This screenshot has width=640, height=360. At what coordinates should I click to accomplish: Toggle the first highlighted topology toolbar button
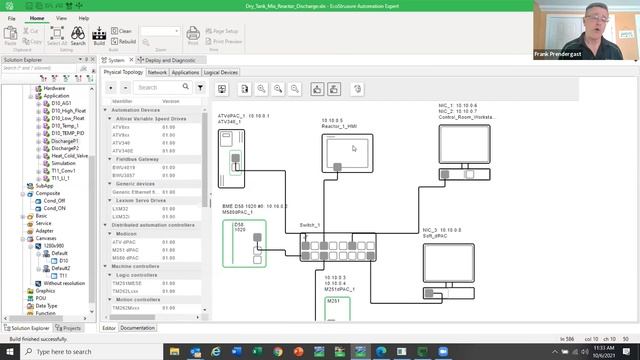click(x=317, y=89)
